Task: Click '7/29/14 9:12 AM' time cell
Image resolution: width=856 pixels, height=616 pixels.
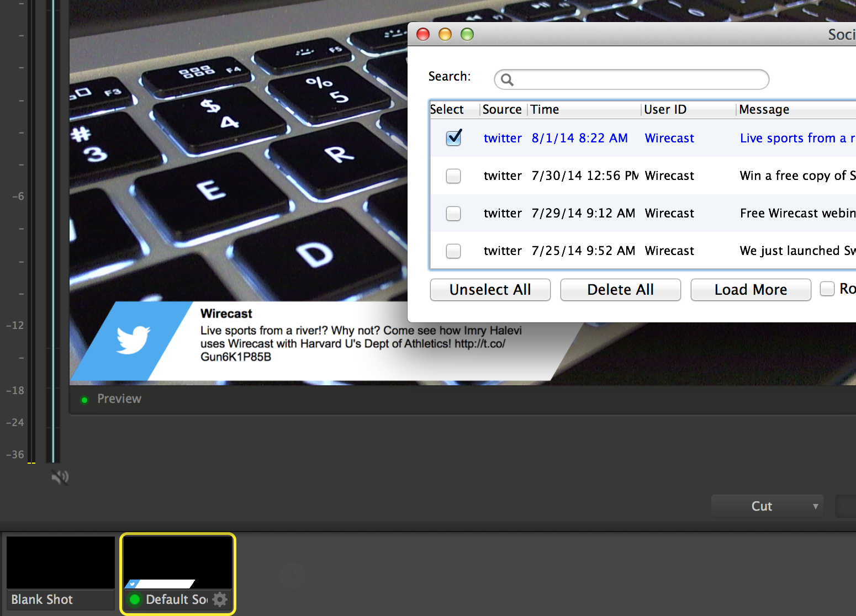Action: (x=583, y=213)
